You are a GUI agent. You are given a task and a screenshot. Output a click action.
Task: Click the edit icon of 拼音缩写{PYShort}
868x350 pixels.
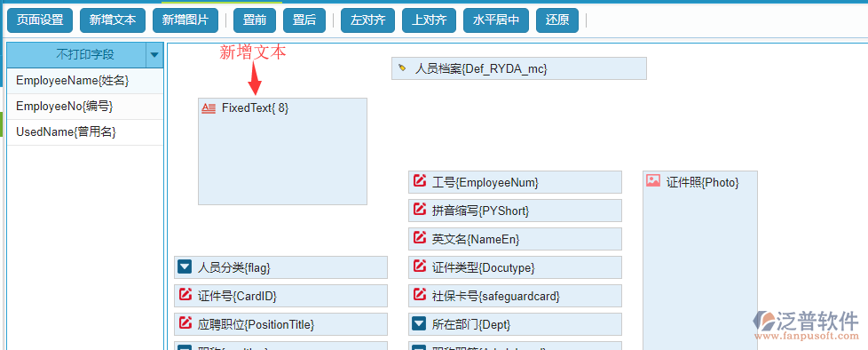420,210
